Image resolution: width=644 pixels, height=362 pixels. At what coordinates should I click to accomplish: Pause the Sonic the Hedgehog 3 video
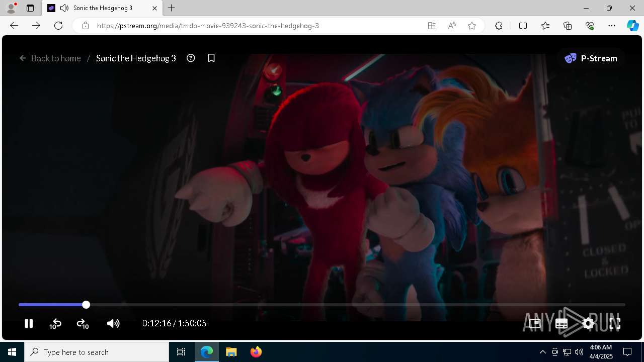pyautogui.click(x=29, y=323)
